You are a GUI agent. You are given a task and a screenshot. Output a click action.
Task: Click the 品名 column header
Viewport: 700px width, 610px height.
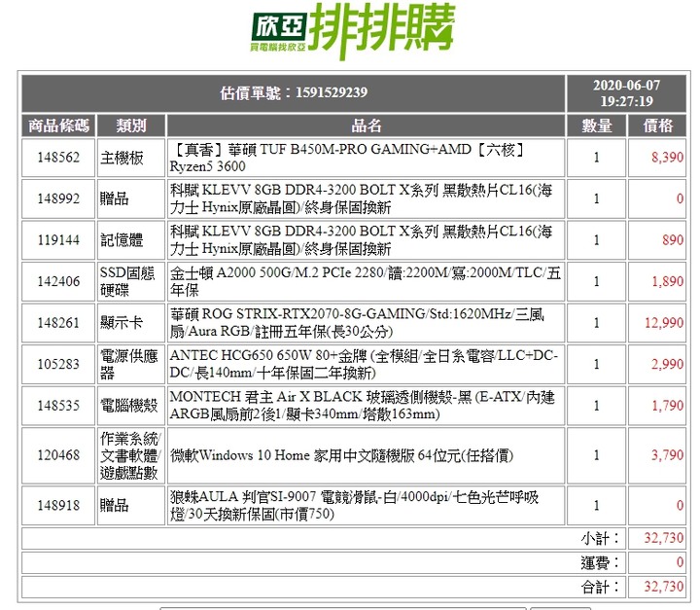click(x=367, y=126)
